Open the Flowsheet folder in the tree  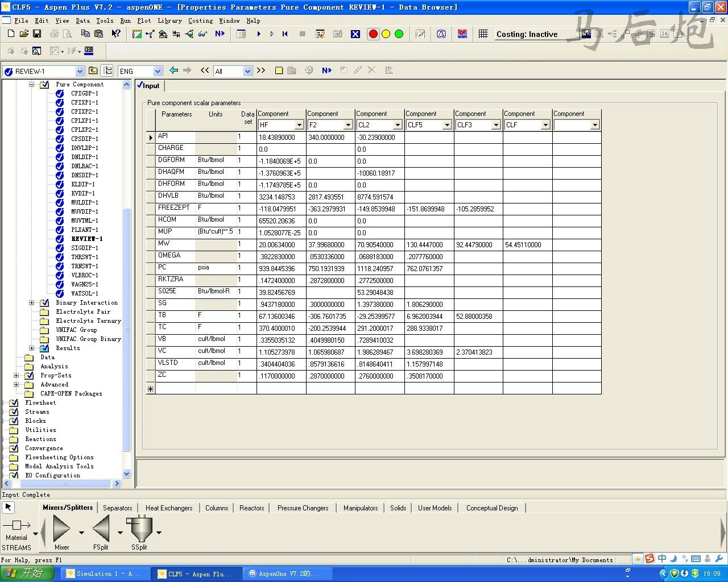[40, 402]
